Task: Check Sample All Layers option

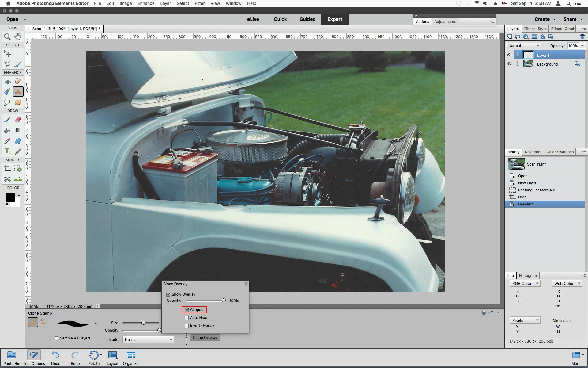Action: coord(57,338)
